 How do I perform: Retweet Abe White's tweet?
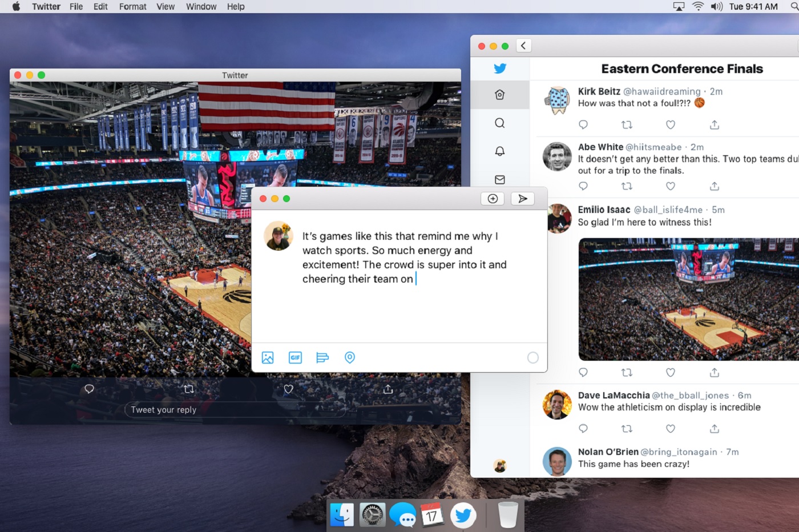click(627, 186)
